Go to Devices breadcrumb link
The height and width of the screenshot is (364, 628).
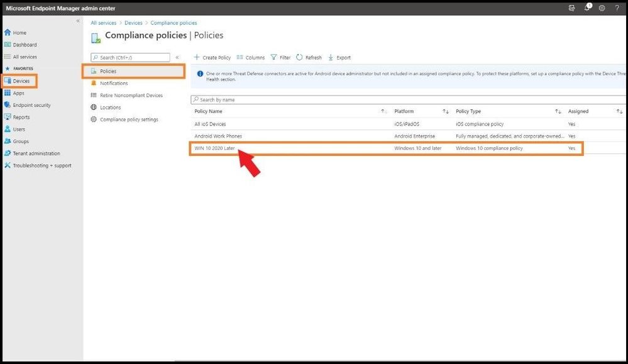pyautogui.click(x=133, y=23)
